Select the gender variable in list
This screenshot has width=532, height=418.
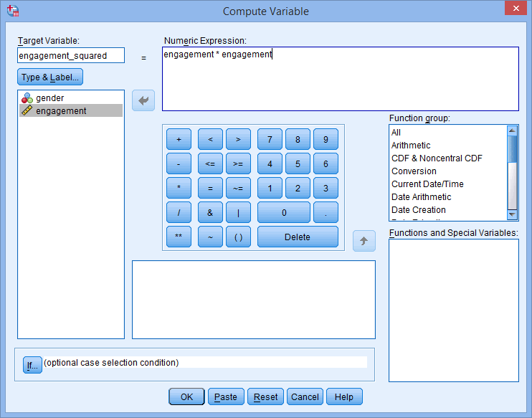pyautogui.click(x=49, y=98)
